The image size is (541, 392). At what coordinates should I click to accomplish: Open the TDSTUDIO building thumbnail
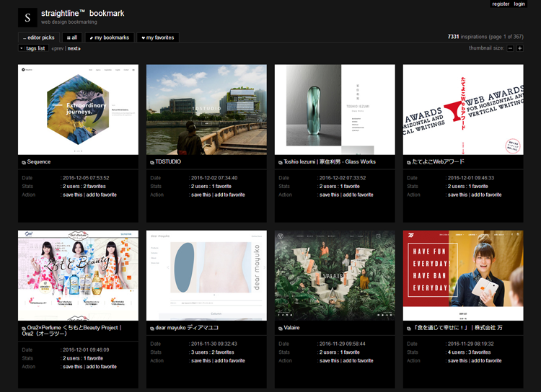(x=206, y=110)
